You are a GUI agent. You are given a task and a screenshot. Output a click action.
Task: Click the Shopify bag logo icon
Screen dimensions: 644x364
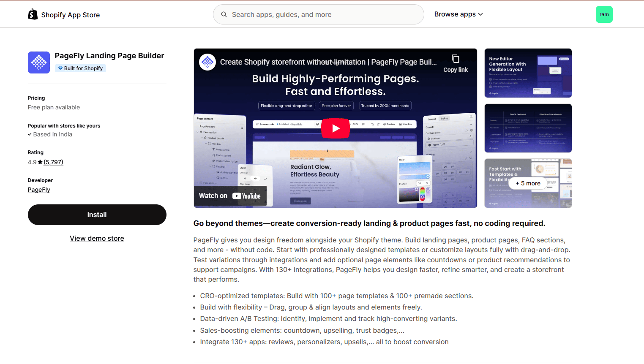click(33, 14)
